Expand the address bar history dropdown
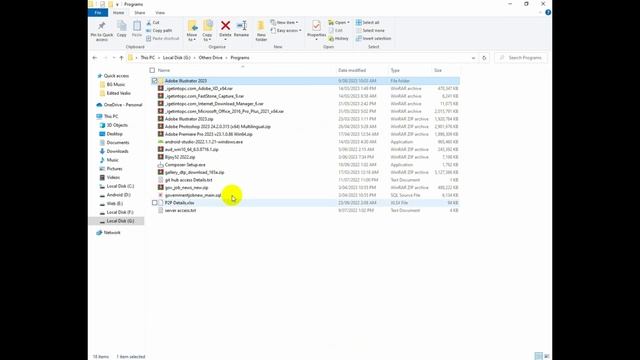640x360 pixels. click(473, 58)
